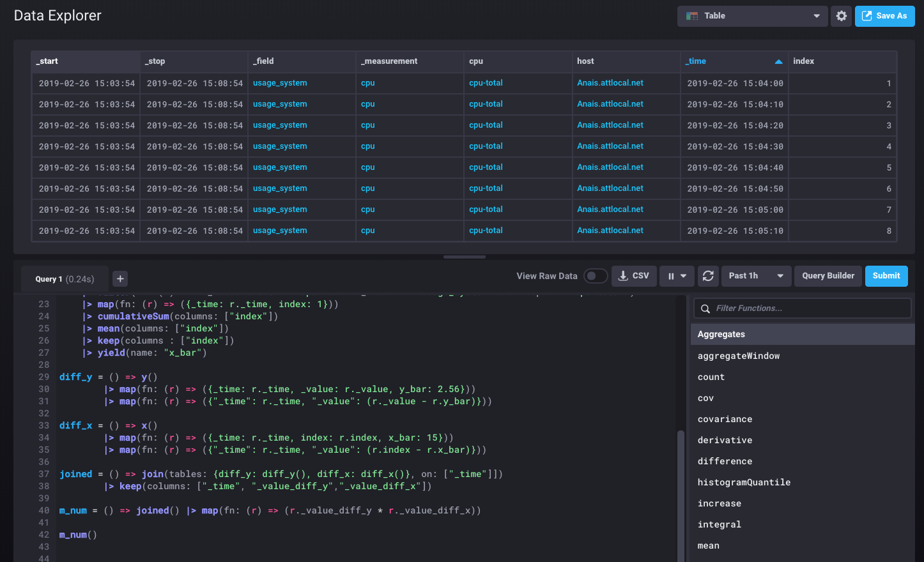Expand the pause button dropdown chevron
This screenshot has height=562, width=924.
pyautogui.click(x=682, y=276)
